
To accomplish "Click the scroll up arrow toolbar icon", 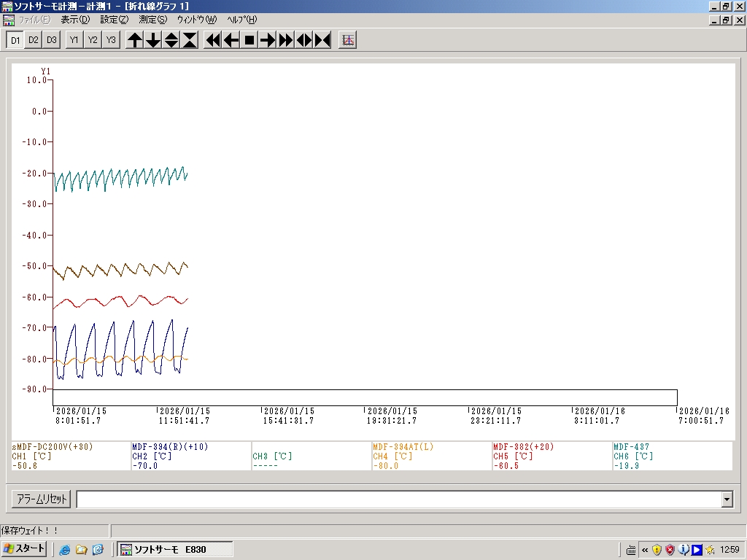I will pyautogui.click(x=135, y=40).
